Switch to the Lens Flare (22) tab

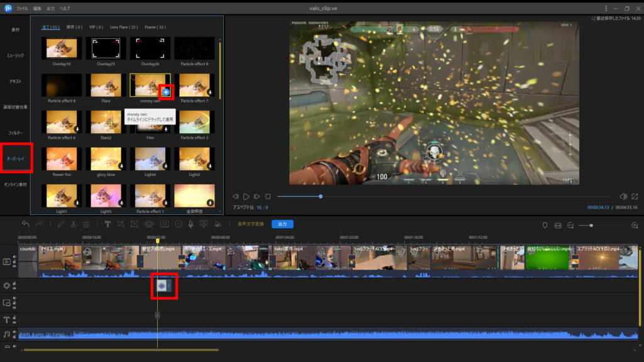click(x=124, y=27)
